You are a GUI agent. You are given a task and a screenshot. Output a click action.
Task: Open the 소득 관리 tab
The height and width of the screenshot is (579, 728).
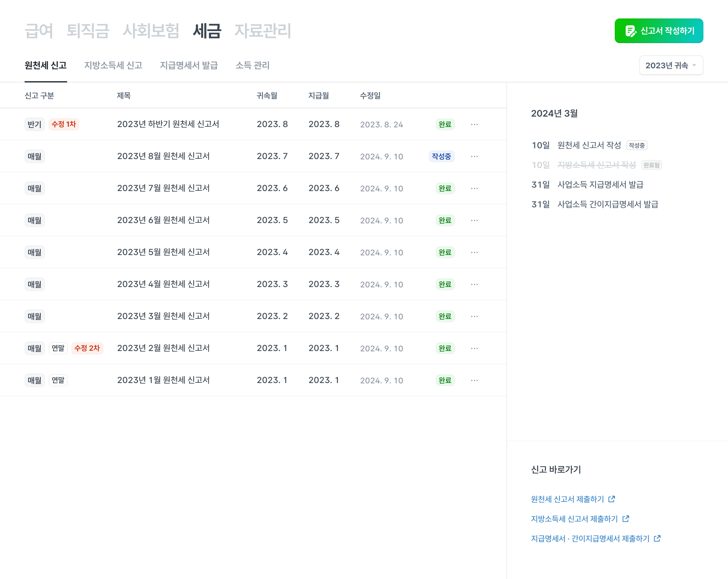coord(252,66)
